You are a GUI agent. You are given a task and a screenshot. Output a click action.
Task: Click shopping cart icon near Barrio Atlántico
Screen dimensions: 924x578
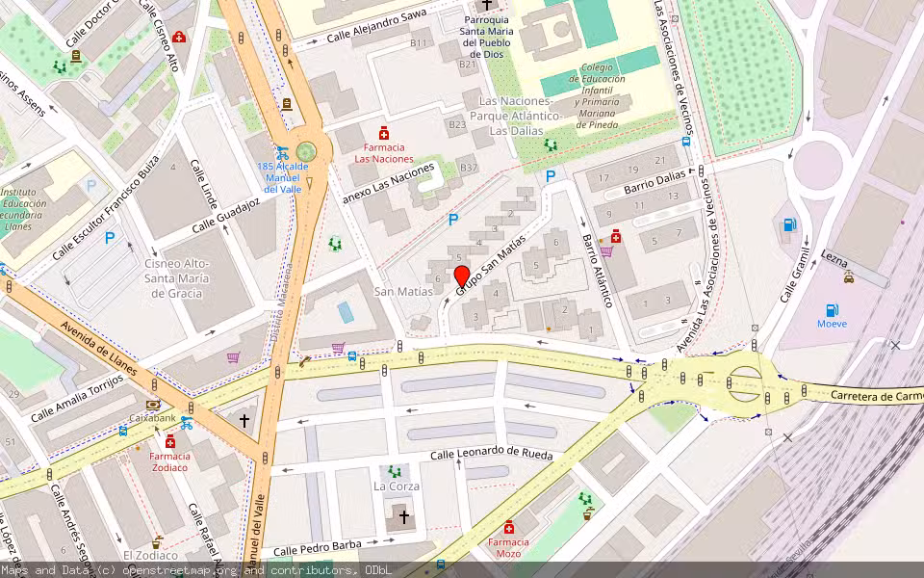click(x=607, y=251)
